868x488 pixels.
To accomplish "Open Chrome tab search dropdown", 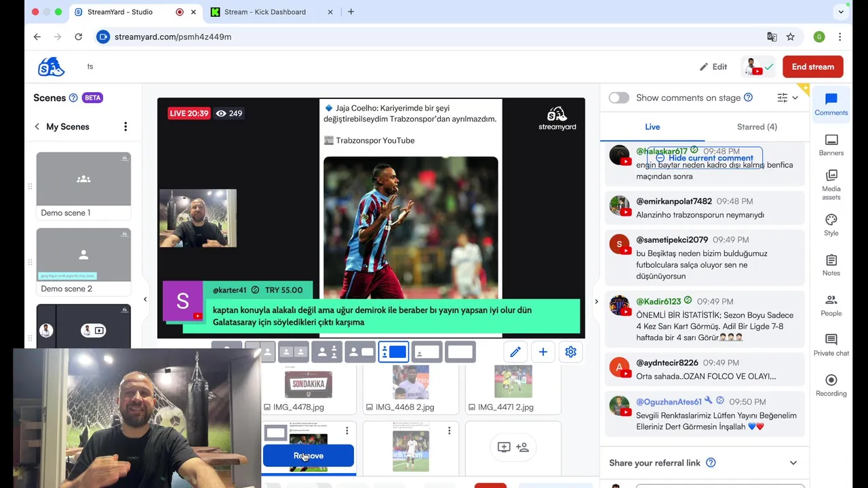I will (841, 12).
